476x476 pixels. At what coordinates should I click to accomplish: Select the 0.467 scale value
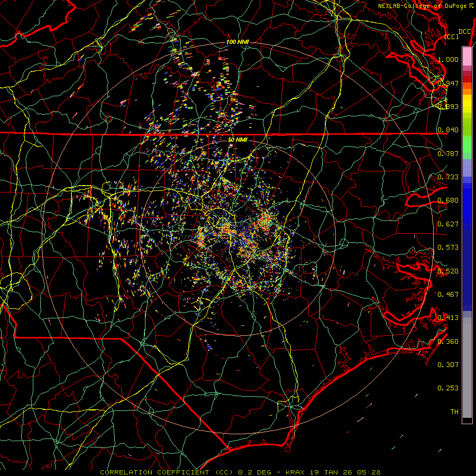pyautogui.click(x=448, y=295)
